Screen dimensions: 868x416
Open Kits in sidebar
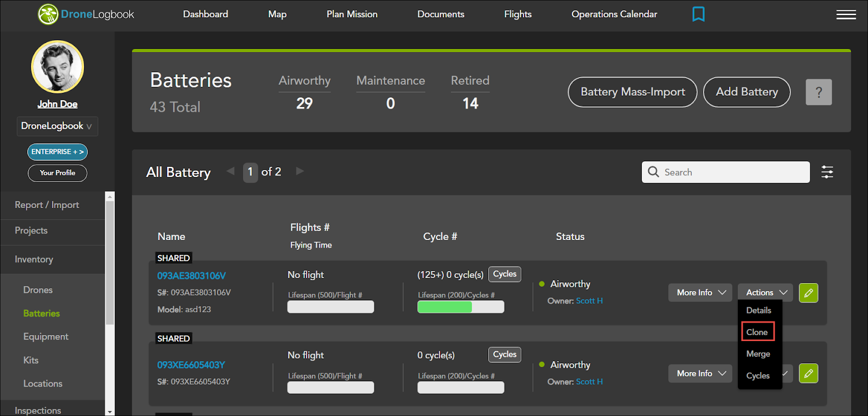31,360
